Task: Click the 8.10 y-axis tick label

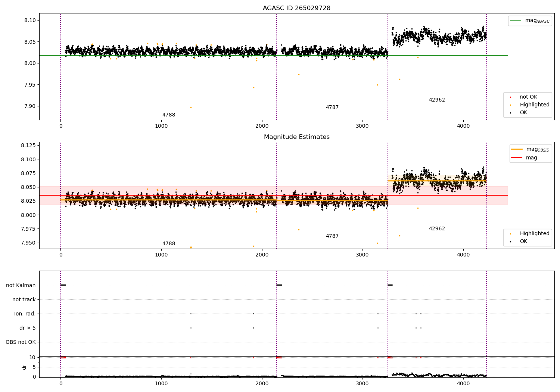Action: click(30, 20)
